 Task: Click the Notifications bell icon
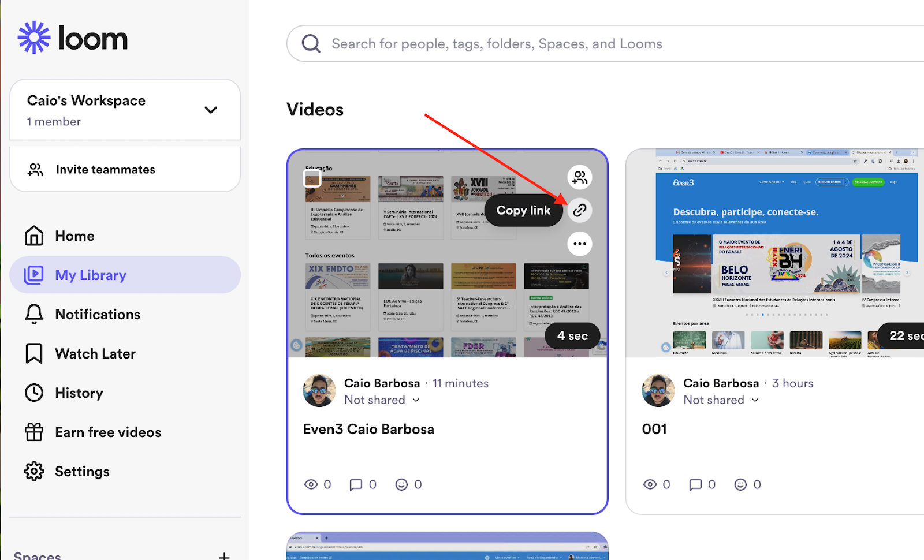click(x=34, y=314)
